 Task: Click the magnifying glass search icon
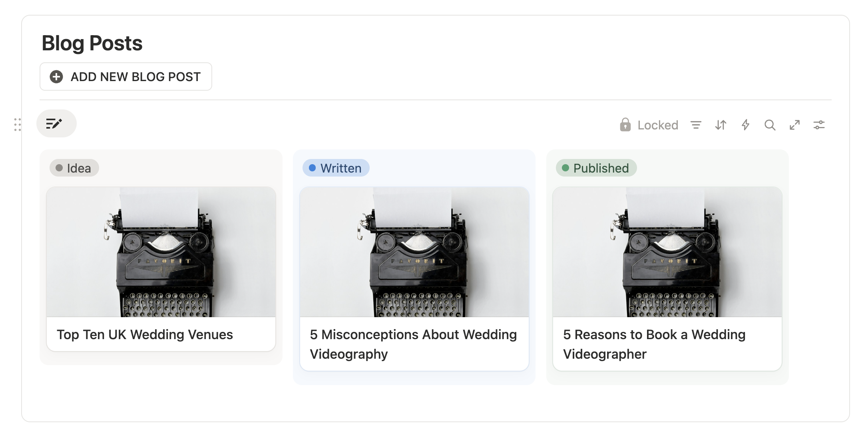tap(770, 125)
